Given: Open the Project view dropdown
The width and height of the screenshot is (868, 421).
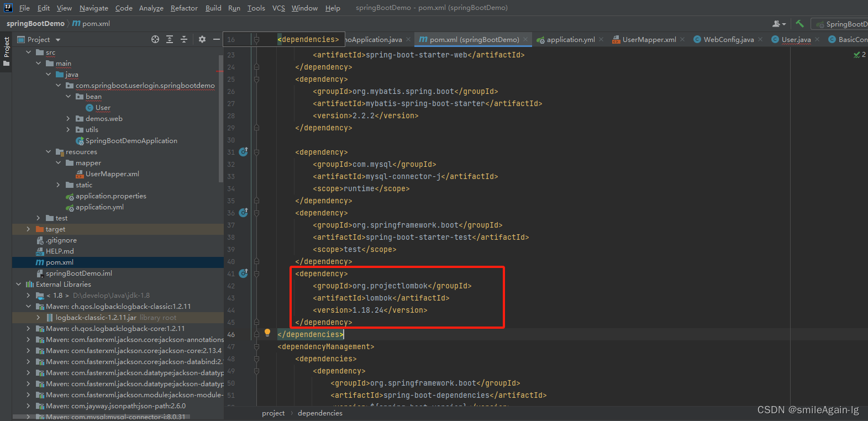Looking at the screenshot, I should [57, 40].
